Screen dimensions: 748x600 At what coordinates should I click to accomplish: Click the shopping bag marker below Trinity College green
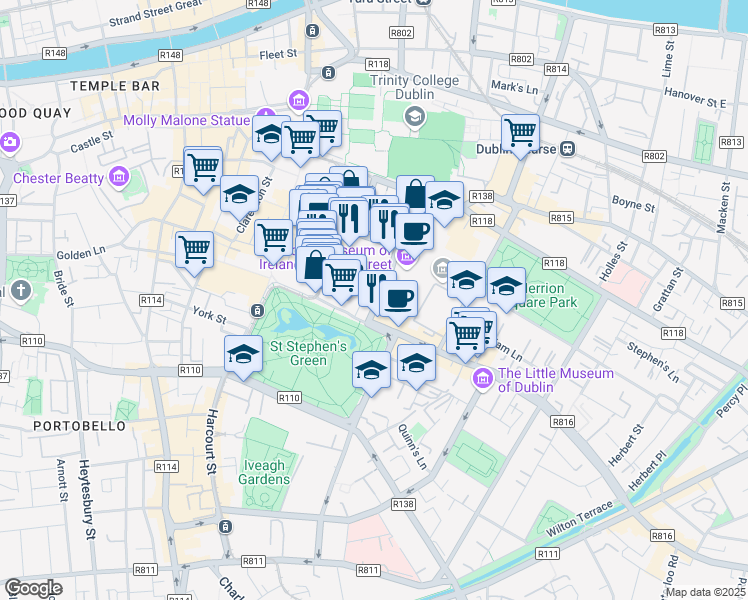click(415, 193)
